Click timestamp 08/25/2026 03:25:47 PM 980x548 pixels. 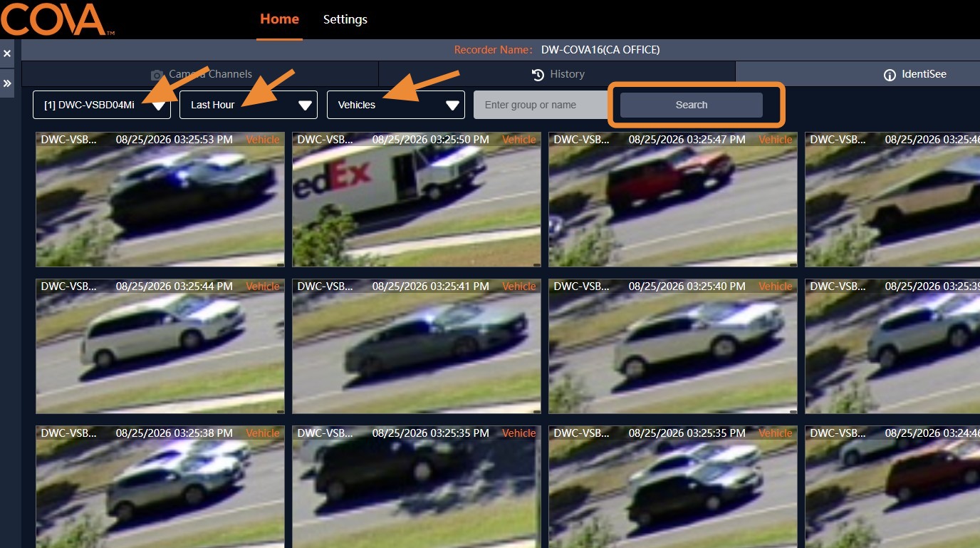tap(687, 140)
